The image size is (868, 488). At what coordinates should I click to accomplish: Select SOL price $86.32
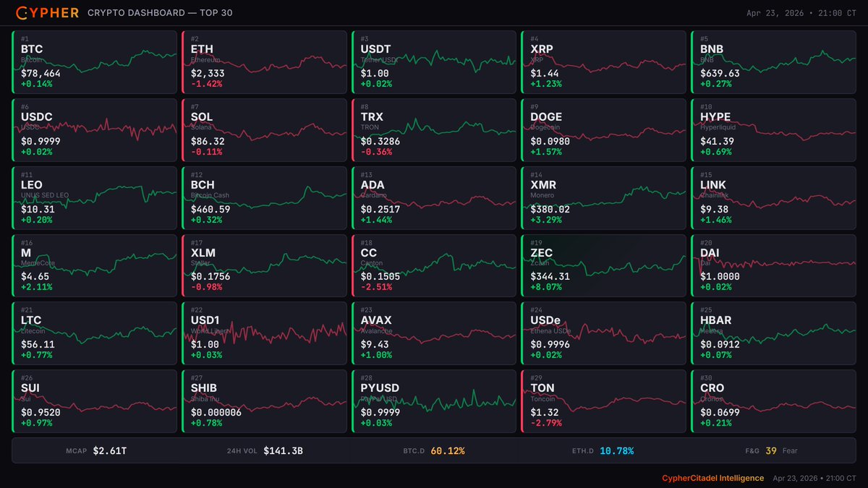(x=208, y=142)
